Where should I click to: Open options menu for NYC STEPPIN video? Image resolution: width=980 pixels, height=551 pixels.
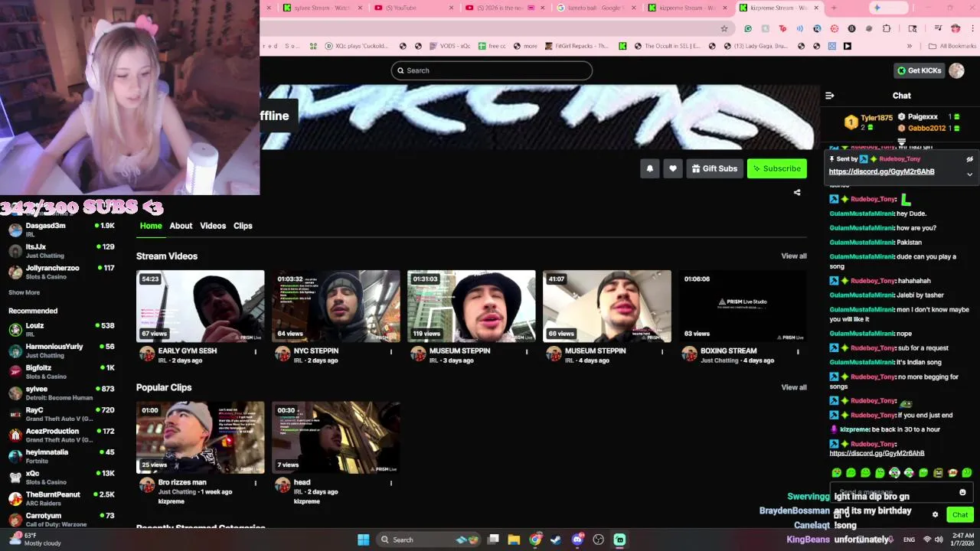click(391, 351)
